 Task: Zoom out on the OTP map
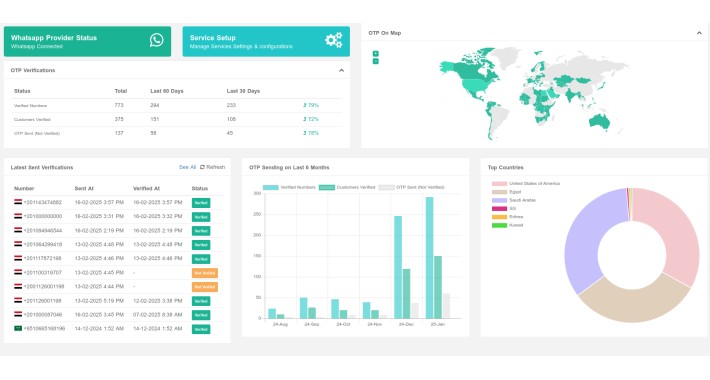(x=375, y=62)
